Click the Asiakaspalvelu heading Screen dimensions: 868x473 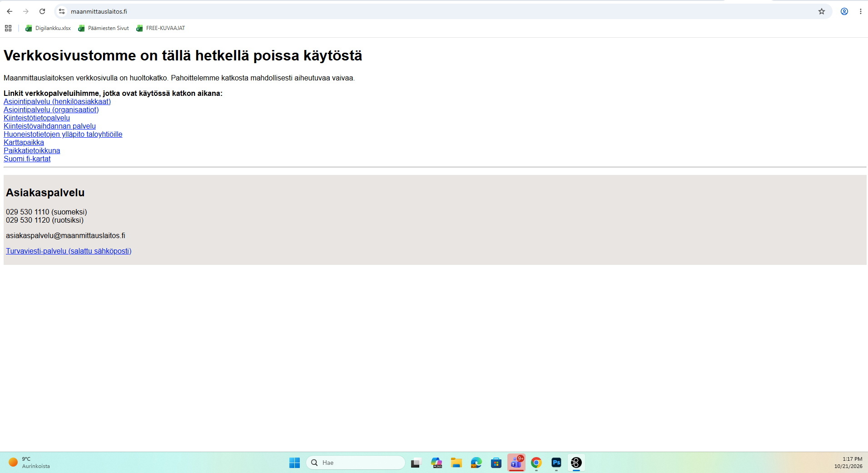(x=45, y=193)
